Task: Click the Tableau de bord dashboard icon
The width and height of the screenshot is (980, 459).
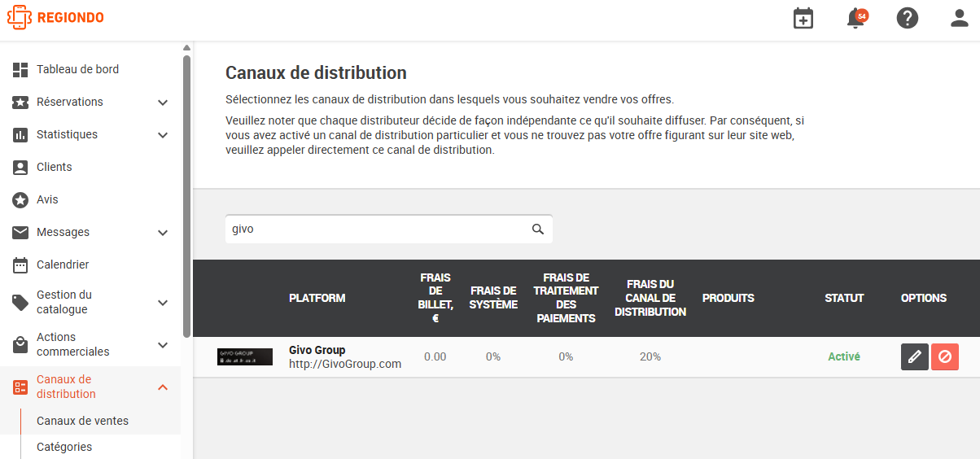Action: tap(21, 70)
